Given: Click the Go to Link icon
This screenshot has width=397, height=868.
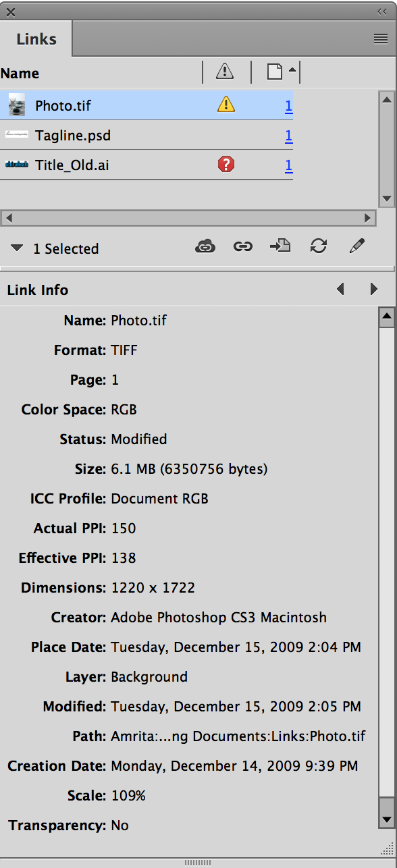Looking at the screenshot, I should coord(280,246).
